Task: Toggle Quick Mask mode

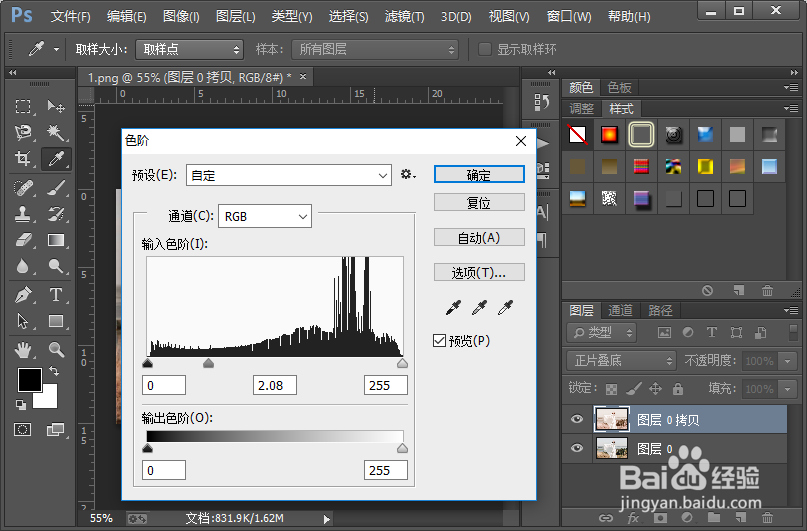Action: pyautogui.click(x=23, y=430)
